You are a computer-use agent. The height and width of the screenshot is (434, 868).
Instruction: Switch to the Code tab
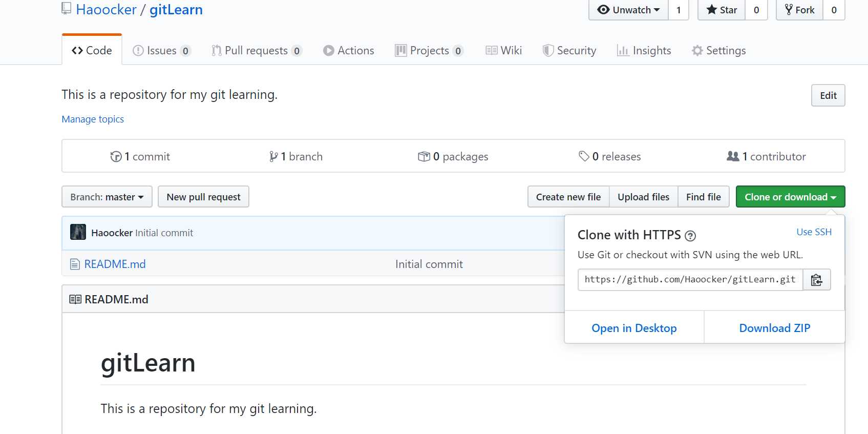pos(92,50)
